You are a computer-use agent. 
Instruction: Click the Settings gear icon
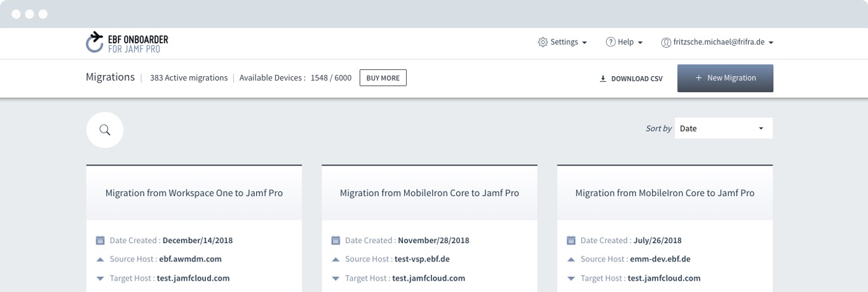pos(543,43)
